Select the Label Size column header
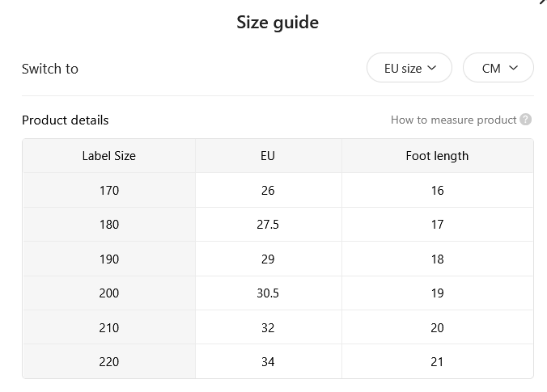Viewport: 547px width, 392px height. 109,156
